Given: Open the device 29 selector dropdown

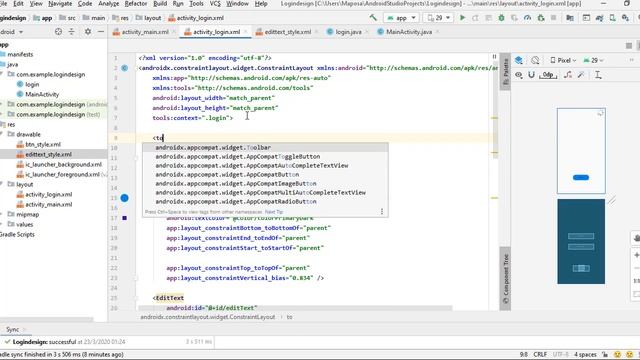Looking at the screenshot, I should [x=438, y=18].
